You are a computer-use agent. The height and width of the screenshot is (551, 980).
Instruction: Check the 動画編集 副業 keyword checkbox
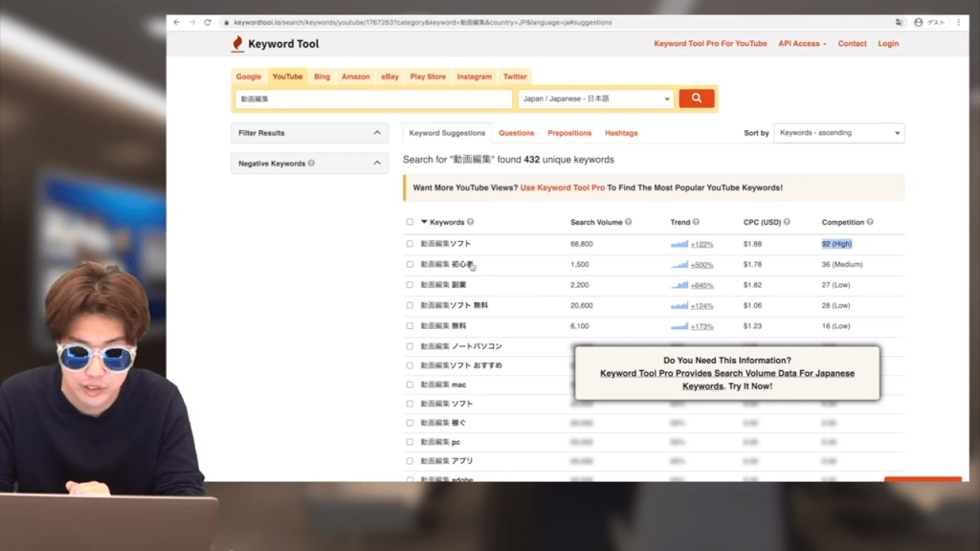(410, 285)
